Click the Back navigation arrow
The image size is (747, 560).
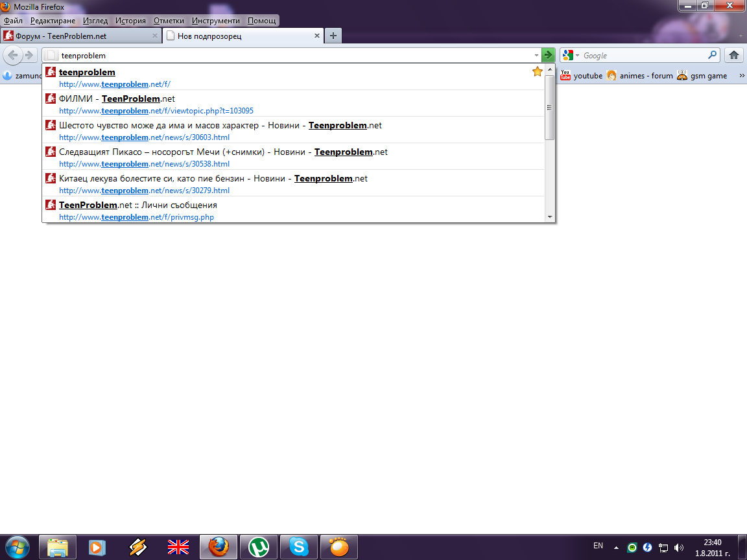tap(14, 55)
